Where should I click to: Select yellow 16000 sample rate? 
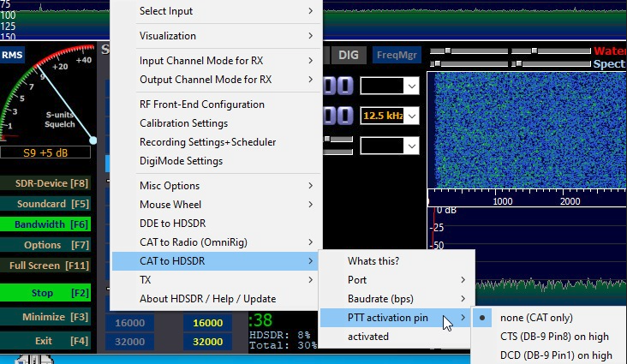(x=207, y=323)
